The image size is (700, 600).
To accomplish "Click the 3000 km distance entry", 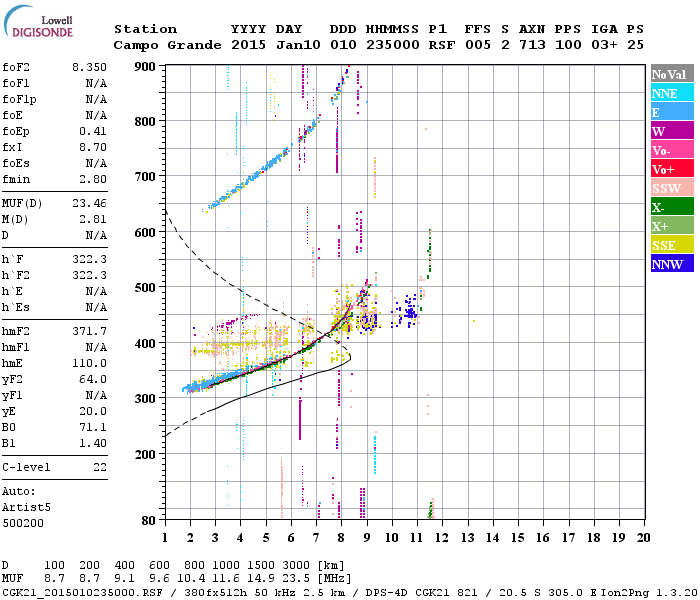I will click(x=296, y=566).
